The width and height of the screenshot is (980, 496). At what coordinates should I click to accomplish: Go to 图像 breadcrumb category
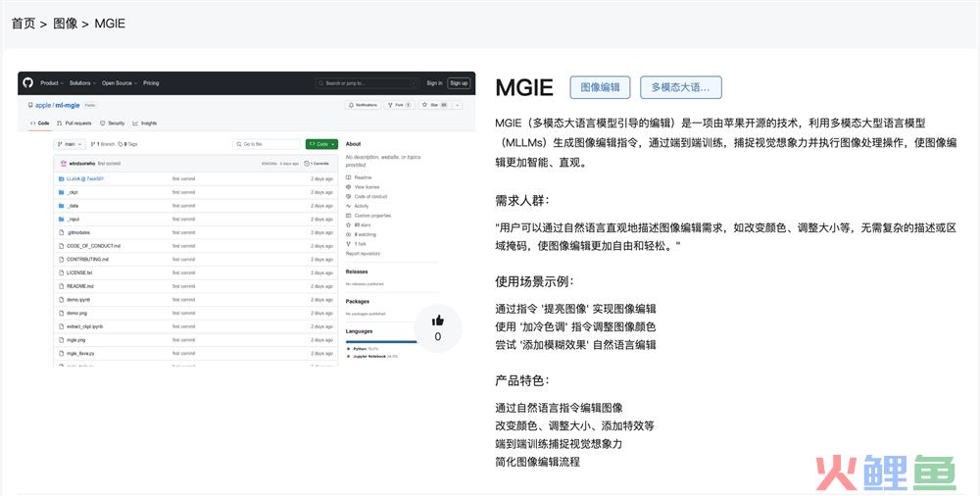[66, 24]
